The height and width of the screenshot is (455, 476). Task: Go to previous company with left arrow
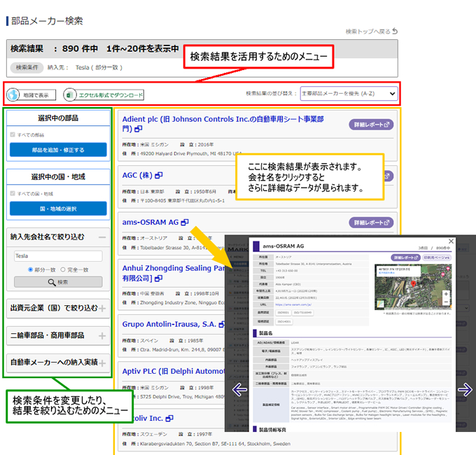click(x=239, y=390)
